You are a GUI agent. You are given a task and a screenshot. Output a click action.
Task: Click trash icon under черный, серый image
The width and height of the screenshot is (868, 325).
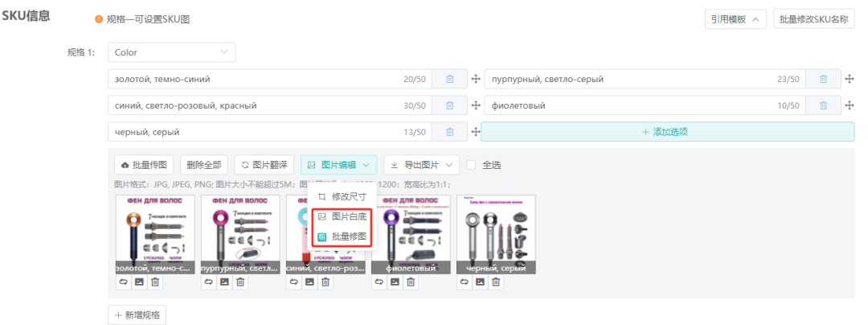click(x=496, y=282)
